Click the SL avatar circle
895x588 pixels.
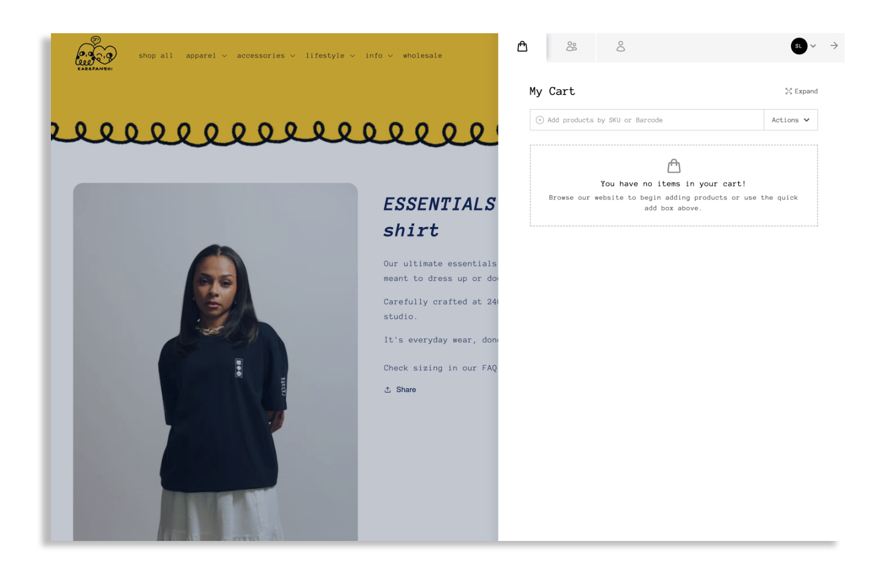(x=798, y=46)
